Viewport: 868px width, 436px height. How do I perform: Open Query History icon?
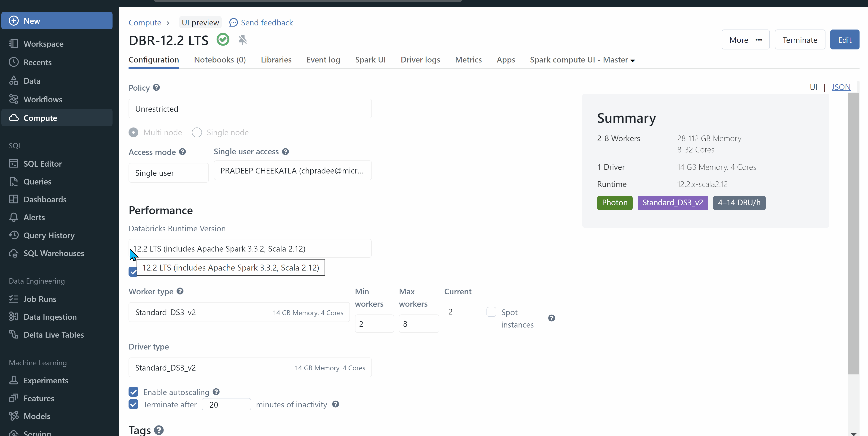13,235
